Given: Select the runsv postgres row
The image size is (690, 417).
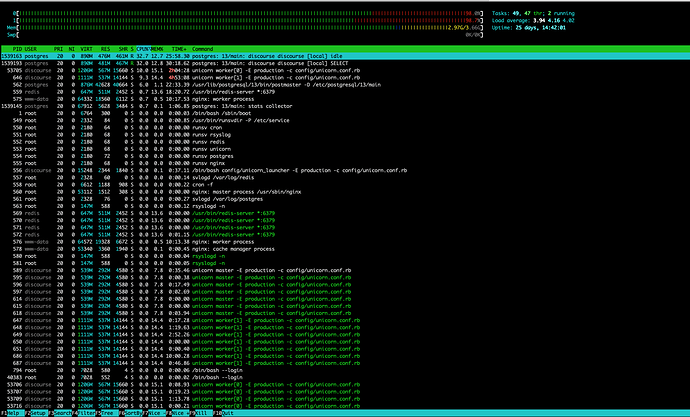Looking at the screenshot, I should click(345, 156).
